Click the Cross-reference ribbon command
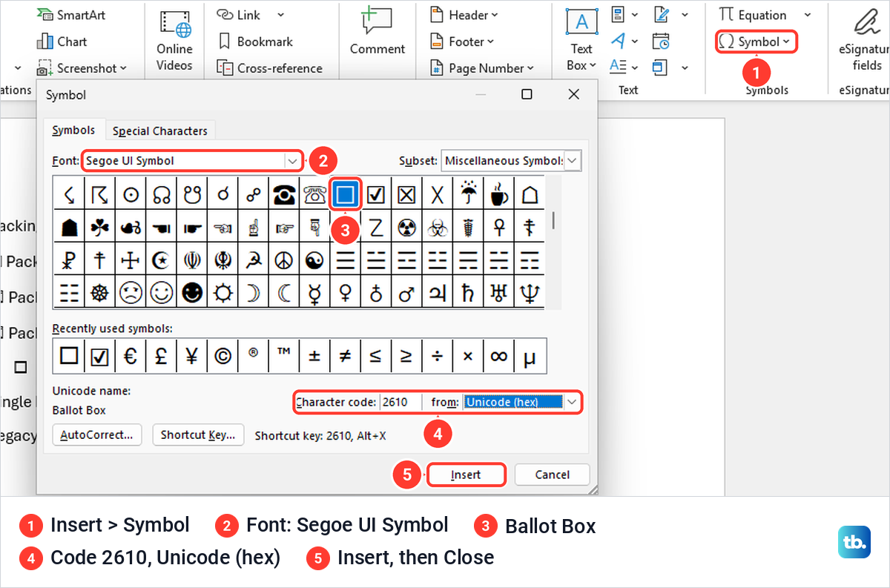 click(x=270, y=68)
